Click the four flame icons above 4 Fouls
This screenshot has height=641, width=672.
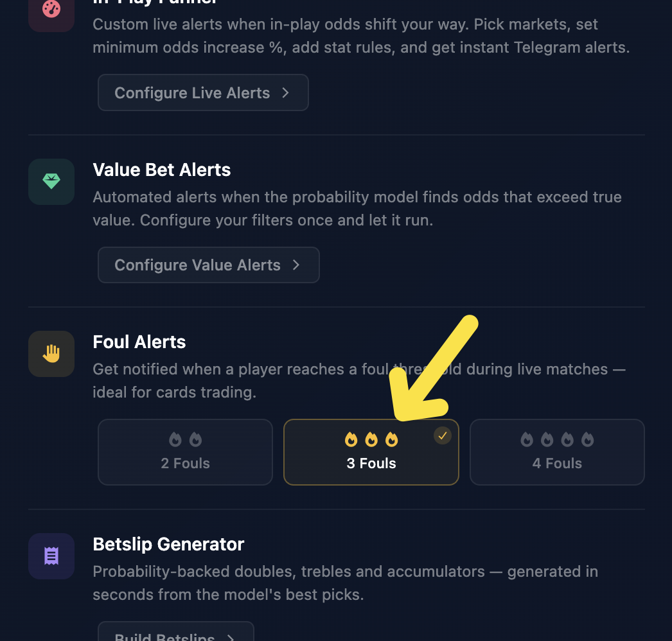click(557, 439)
